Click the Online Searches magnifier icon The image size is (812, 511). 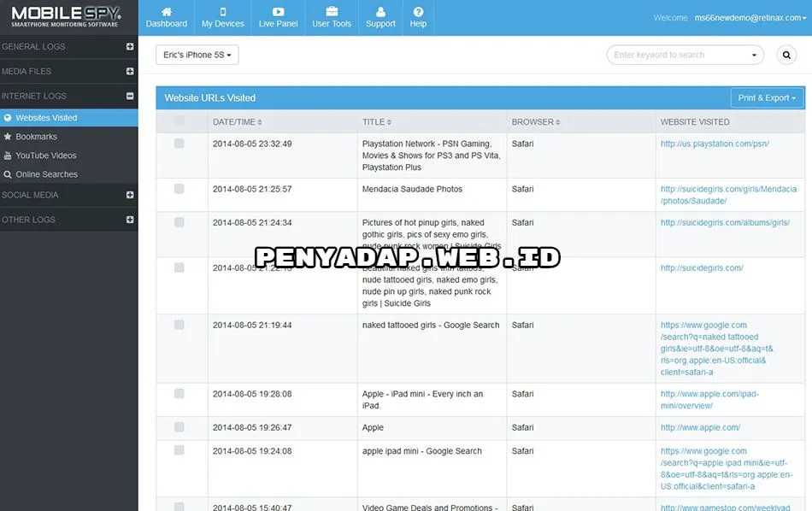[8, 174]
